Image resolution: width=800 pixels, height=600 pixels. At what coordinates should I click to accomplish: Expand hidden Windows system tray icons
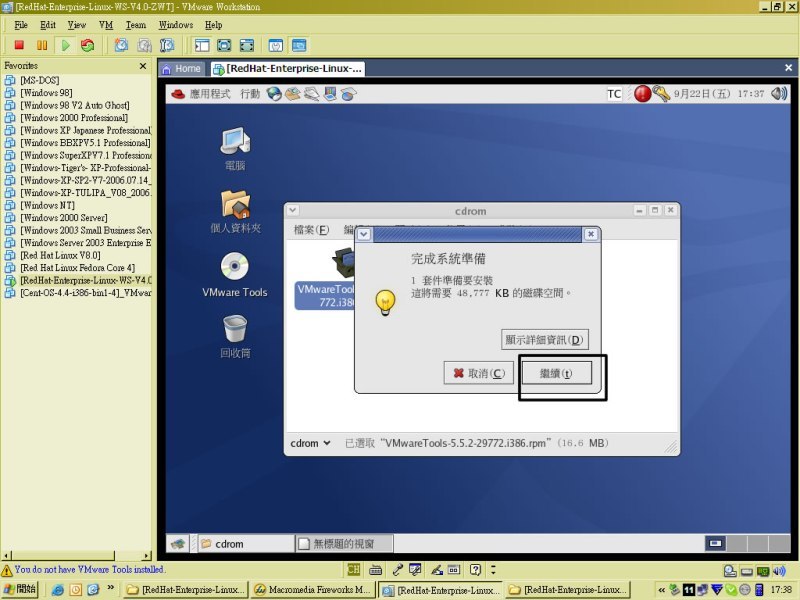[x=662, y=590]
